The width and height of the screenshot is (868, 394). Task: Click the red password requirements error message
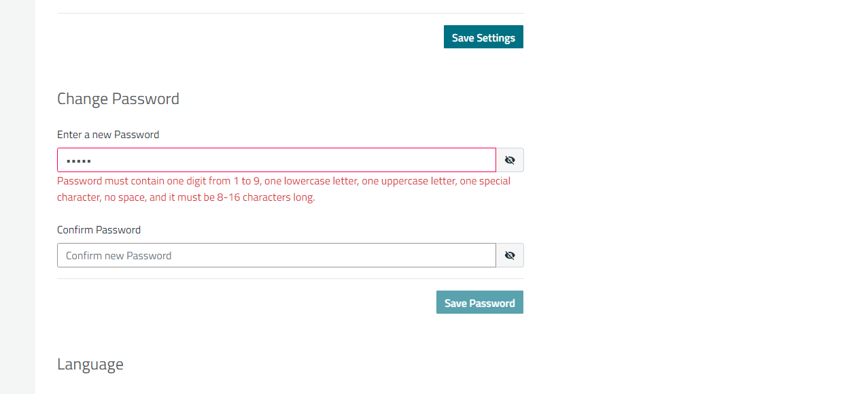(283, 182)
